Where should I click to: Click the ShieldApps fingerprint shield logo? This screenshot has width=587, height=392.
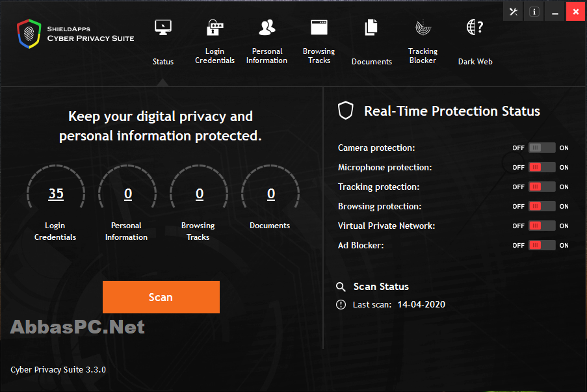pyautogui.click(x=29, y=34)
